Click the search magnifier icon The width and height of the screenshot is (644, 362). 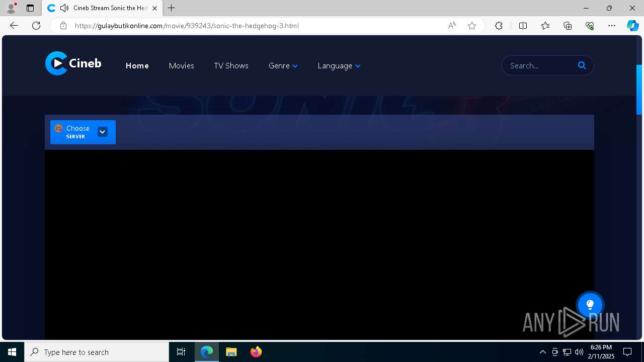(582, 65)
